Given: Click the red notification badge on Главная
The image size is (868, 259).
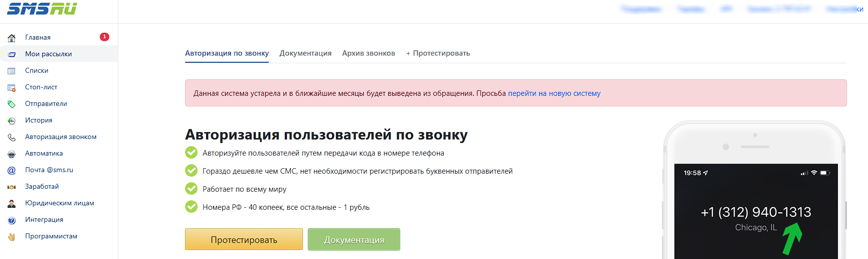Looking at the screenshot, I should tap(104, 37).
